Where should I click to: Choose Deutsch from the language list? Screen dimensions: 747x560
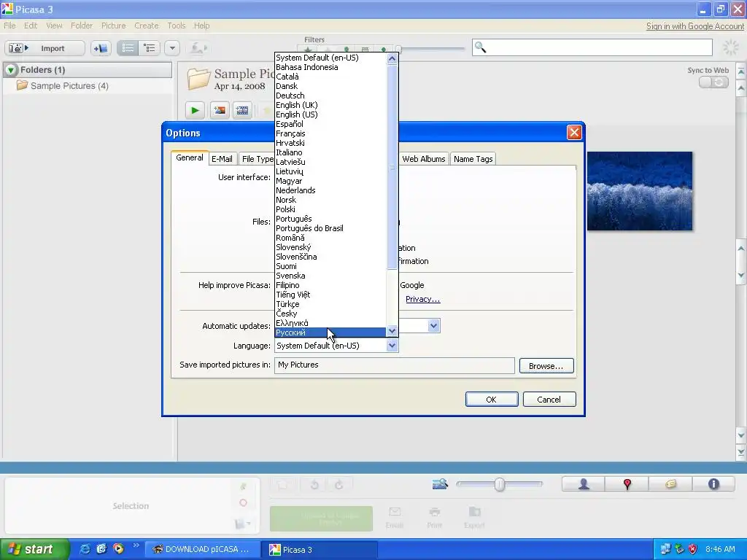click(330, 96)
